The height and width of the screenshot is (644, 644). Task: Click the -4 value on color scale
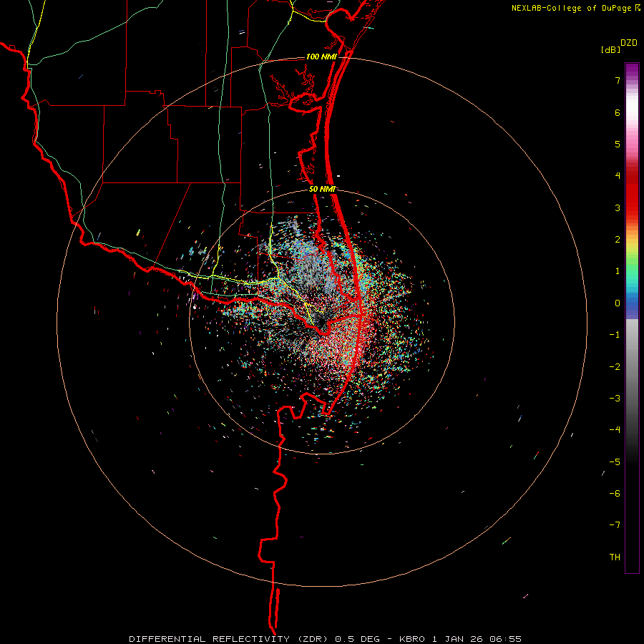[615, 430]
